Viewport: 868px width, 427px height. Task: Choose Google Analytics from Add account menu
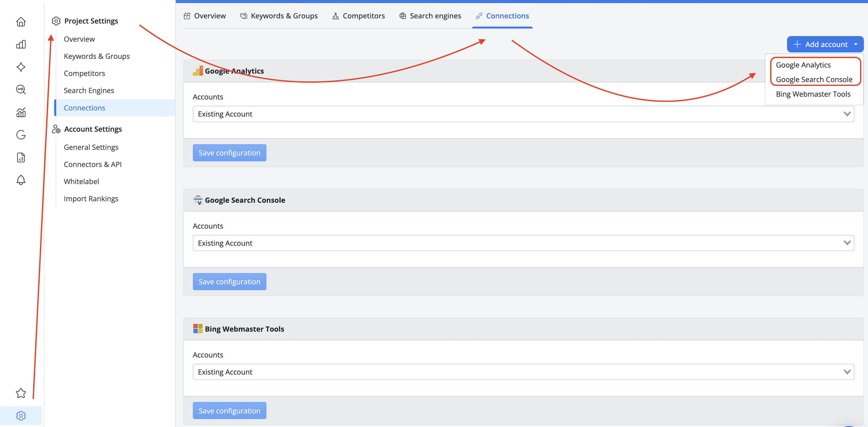tap(803, 65)
